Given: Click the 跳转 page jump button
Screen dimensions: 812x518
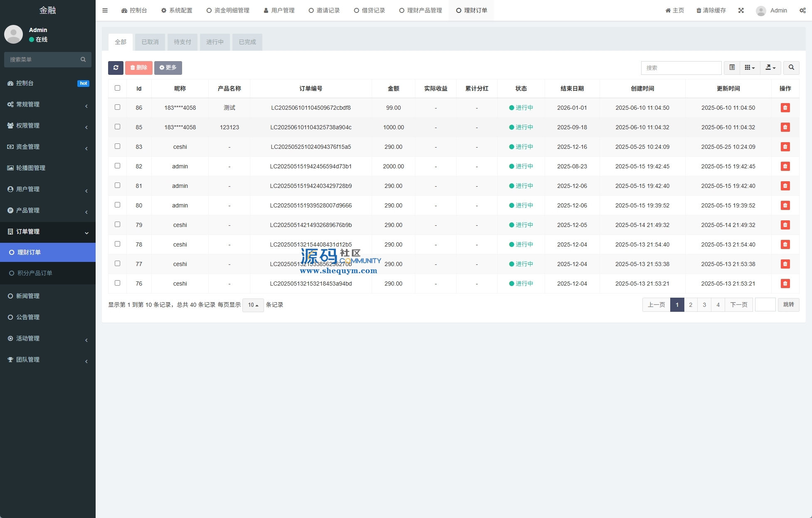Looking at the screenshot, I should pyautogui.click(x=788, y=305).
